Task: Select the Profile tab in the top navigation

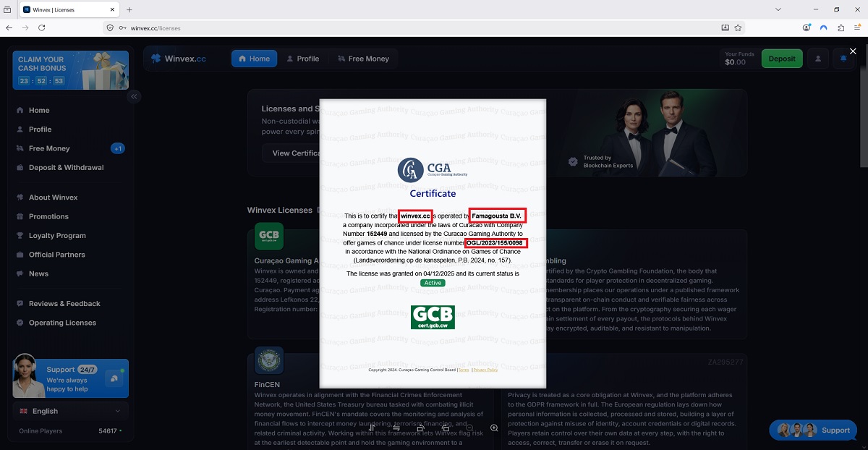Action: 302,59
